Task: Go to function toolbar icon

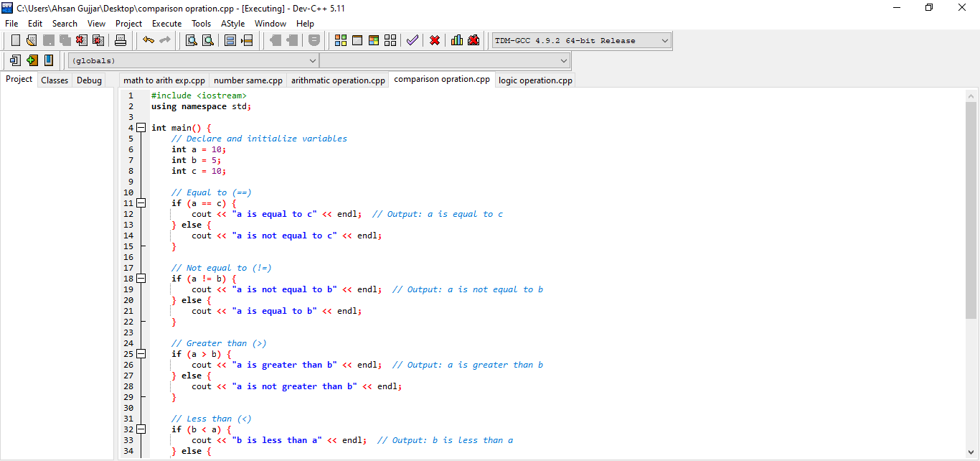Action: click(230, 40)
